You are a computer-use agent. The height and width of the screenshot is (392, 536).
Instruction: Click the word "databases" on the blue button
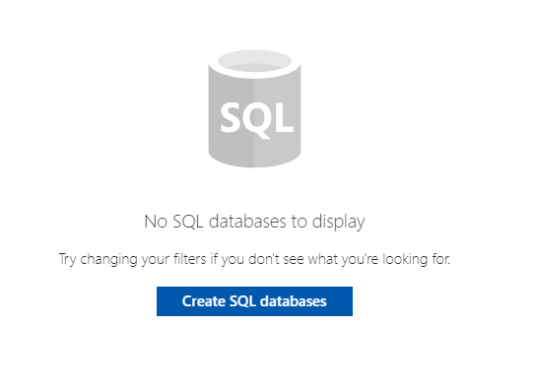coord(294,301)
